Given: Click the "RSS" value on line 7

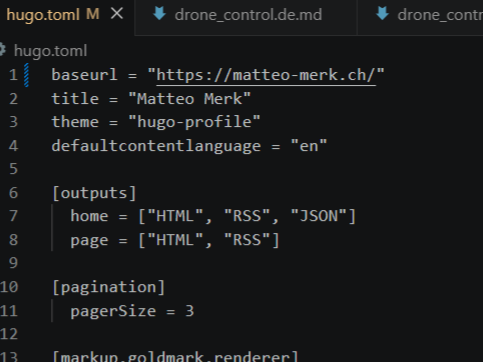Looking at the screenshot, I should 247,216.
